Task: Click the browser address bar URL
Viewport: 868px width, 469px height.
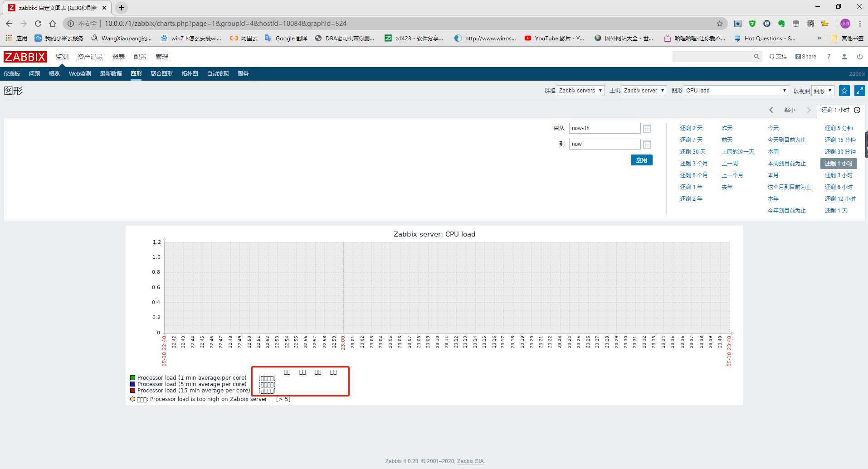Action: coord(225,24)
